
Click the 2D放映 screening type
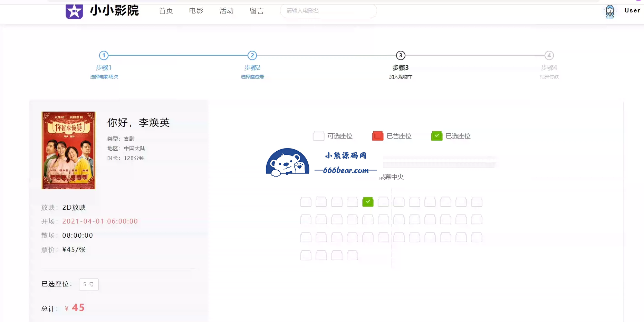(74, 207)
